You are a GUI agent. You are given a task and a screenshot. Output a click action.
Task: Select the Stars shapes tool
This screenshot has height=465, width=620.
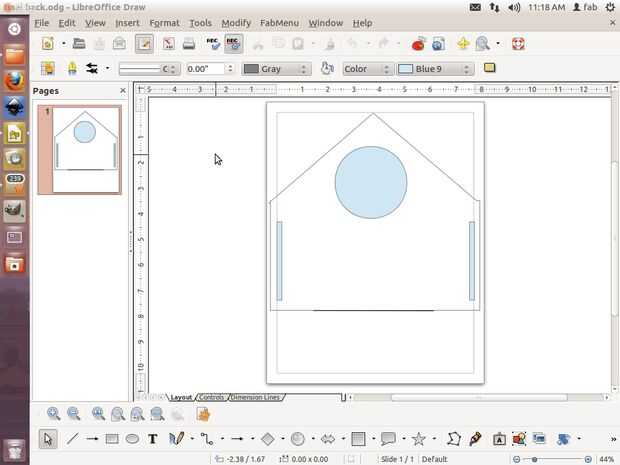(419, 439)
